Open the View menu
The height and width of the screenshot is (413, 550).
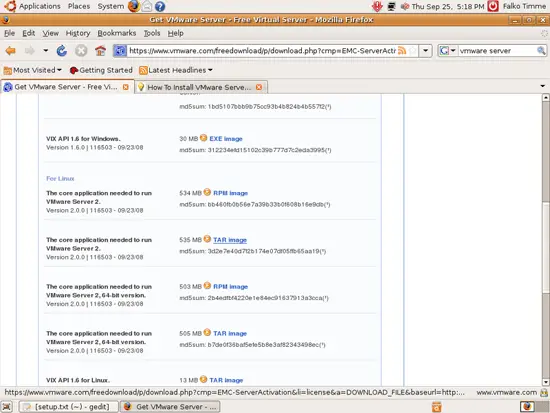(51, 33)
